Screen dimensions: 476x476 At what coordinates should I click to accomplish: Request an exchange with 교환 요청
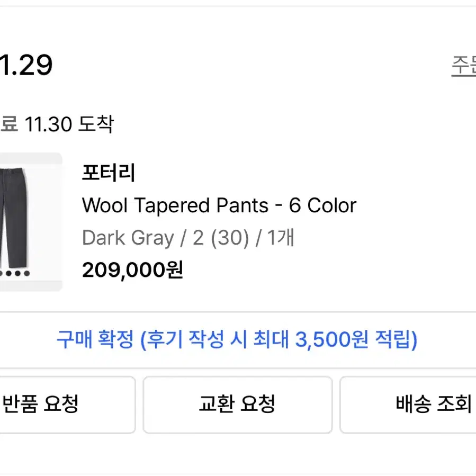coord(238,405)
